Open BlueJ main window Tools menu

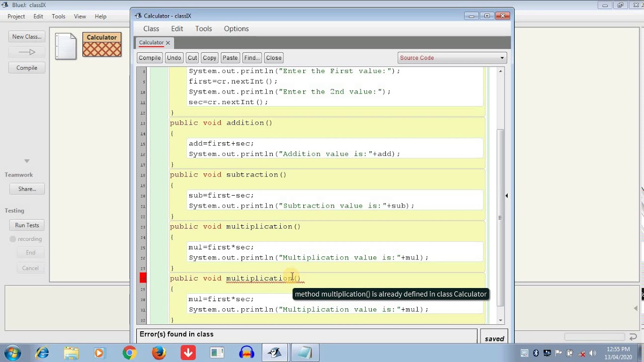(58, 17)
